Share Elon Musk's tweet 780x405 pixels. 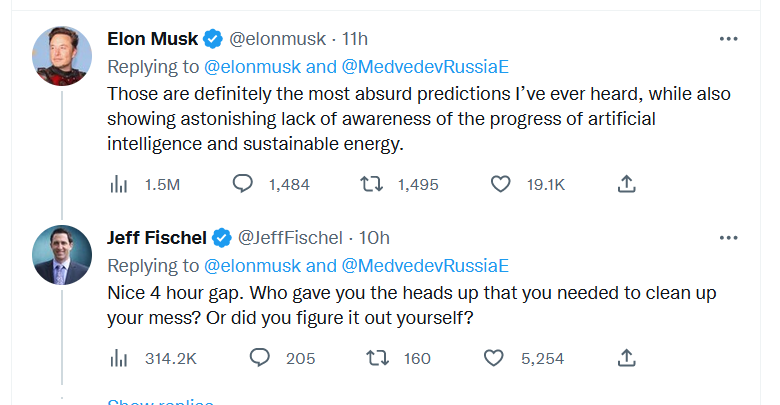(x=627, y=184)
